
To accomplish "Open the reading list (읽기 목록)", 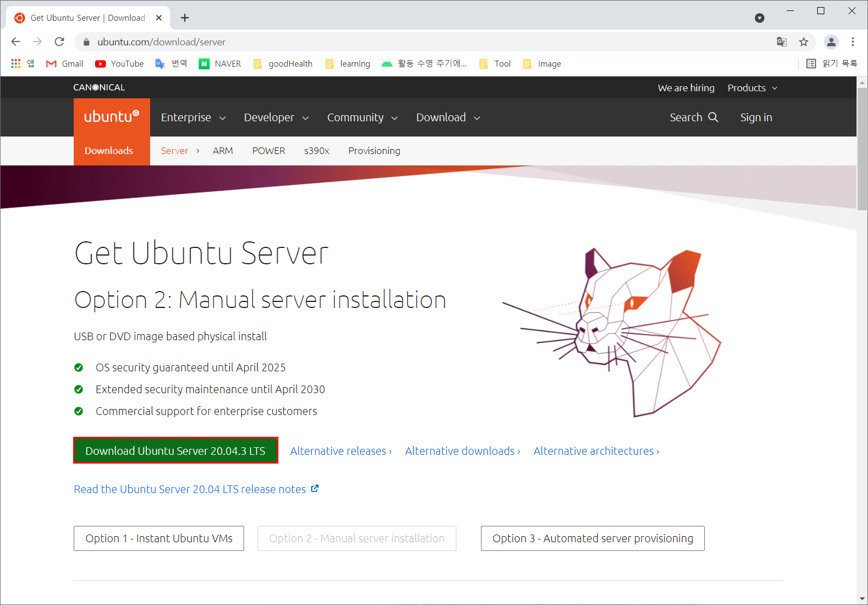I will [x=832, y=64].
